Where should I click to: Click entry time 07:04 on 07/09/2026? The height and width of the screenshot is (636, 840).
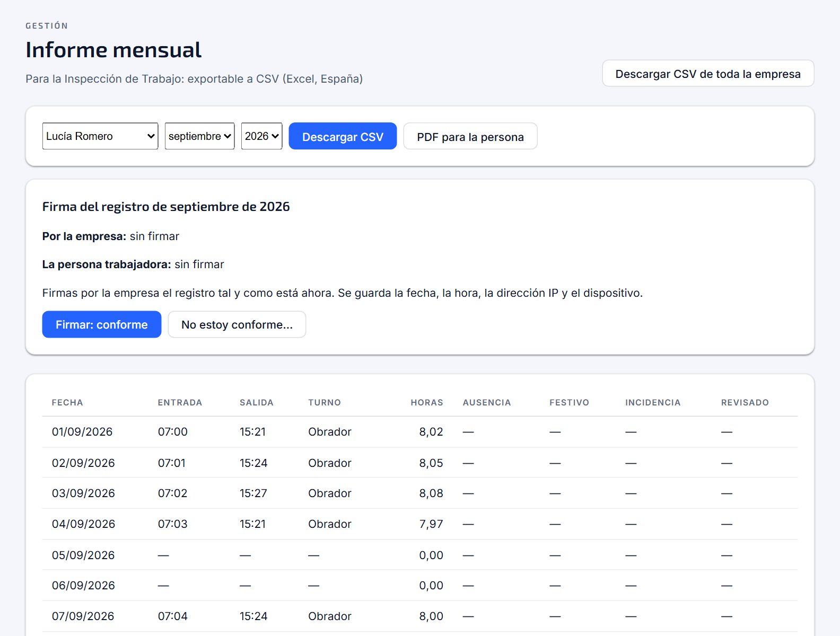coord(173,616)
